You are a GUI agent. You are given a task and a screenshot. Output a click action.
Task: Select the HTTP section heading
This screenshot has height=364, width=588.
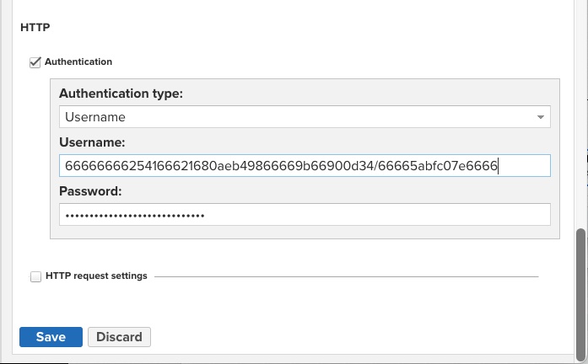[34, 28]
